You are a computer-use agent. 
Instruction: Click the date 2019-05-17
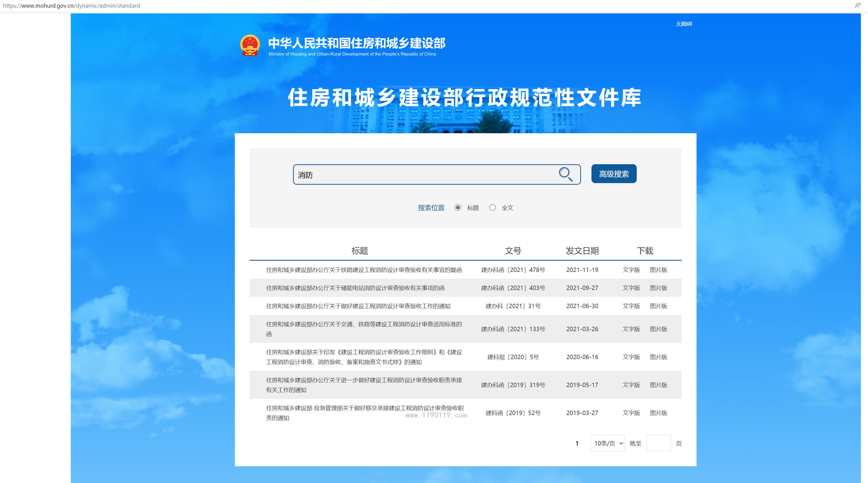pyautogui.click(x=582, y=385)
